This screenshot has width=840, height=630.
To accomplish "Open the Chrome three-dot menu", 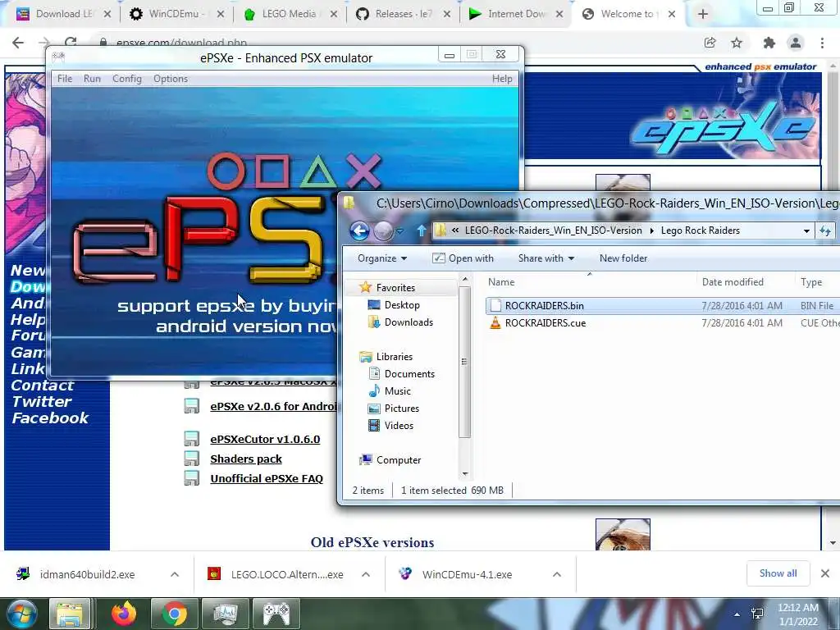I will (x=822, y=43).
